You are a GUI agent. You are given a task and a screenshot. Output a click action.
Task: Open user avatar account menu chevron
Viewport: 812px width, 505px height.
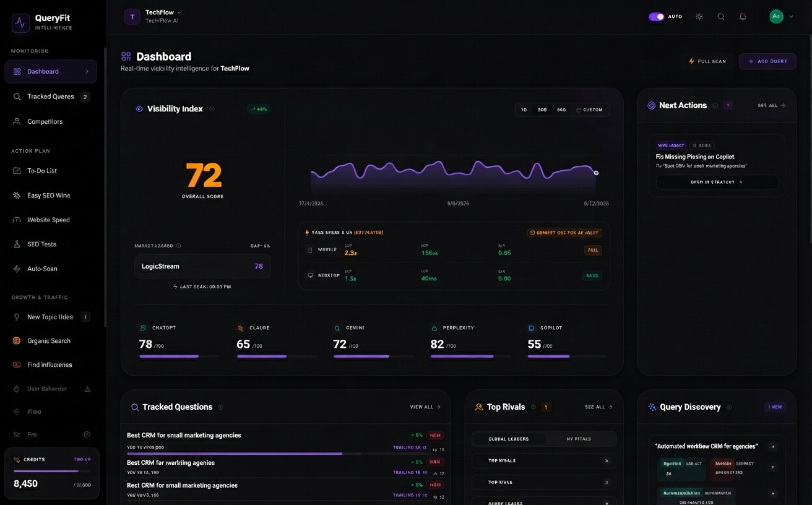pos(791,17)
